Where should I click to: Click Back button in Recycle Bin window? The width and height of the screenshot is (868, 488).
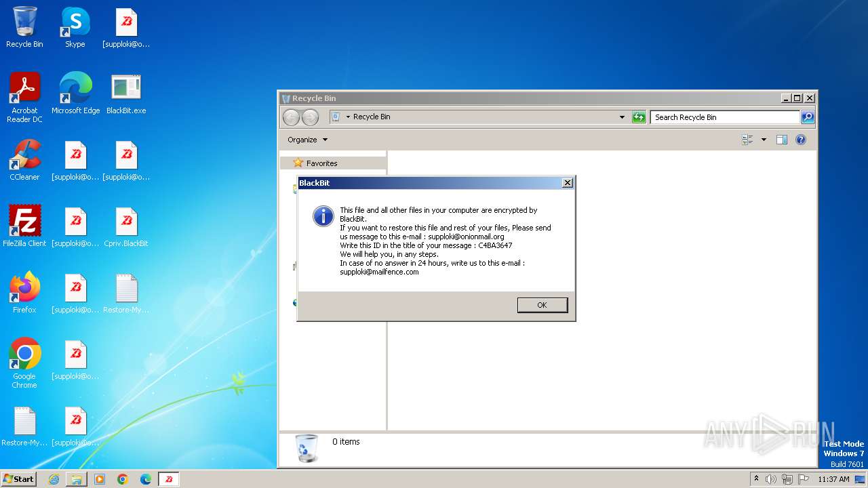click(291, 117)
